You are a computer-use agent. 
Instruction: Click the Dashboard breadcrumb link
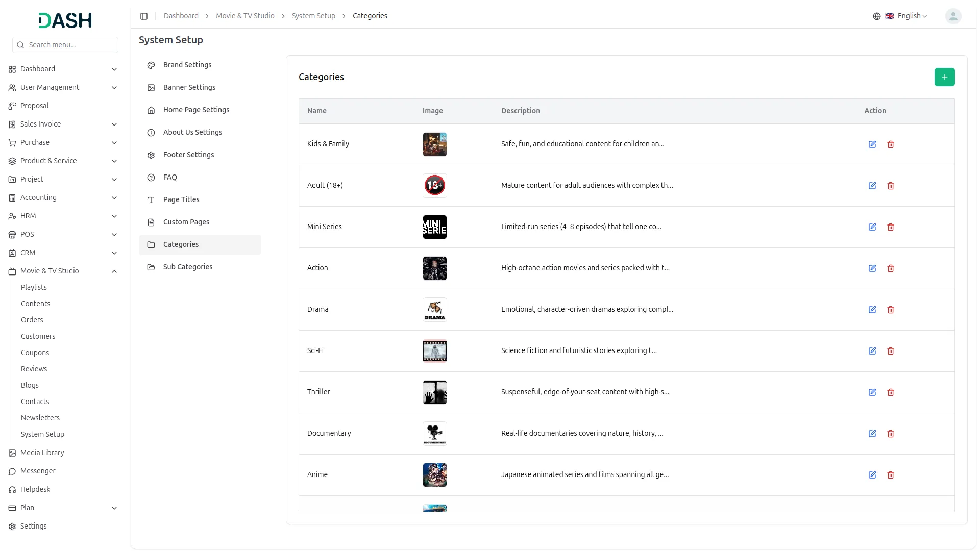click(x=181, y=16)
